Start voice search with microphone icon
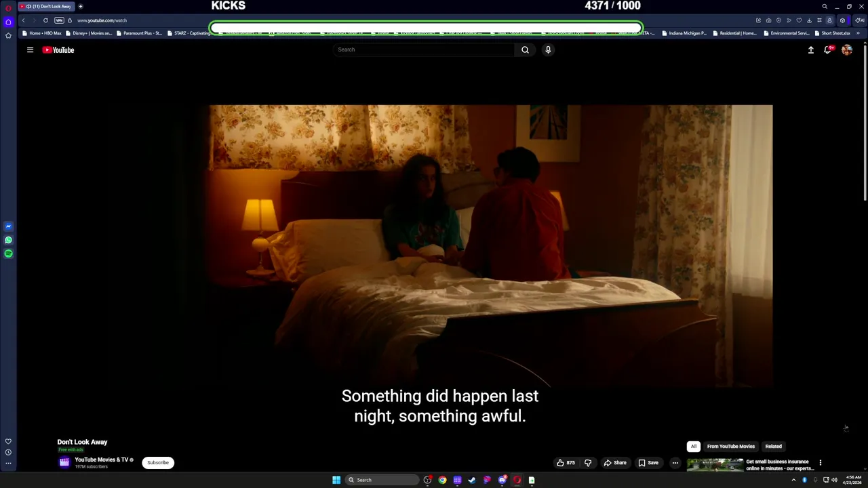The height and width of the screenshot is (488, 868). coord(548,49)
